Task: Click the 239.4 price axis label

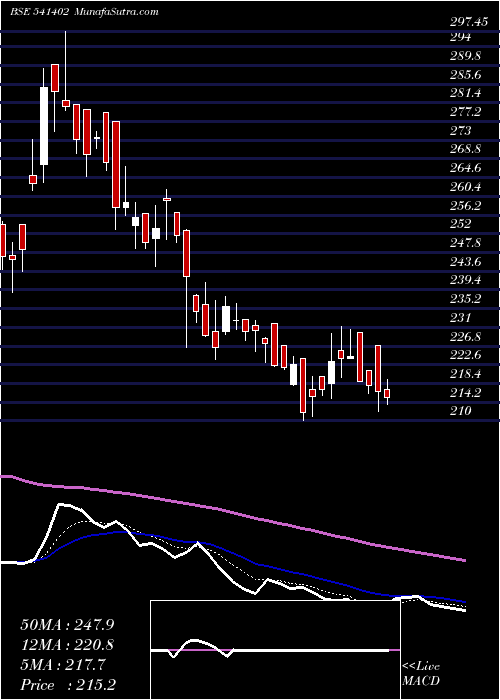Action: tap(465, 280)
